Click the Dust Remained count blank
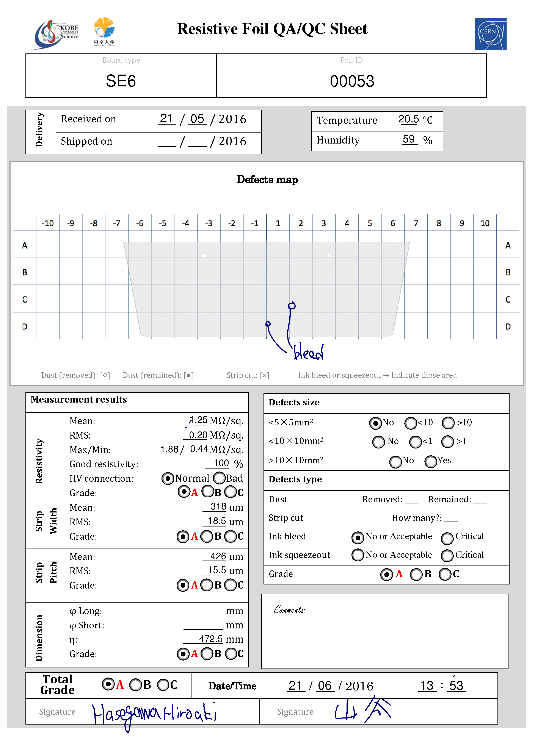535x756 pixels. click(480, 500)
